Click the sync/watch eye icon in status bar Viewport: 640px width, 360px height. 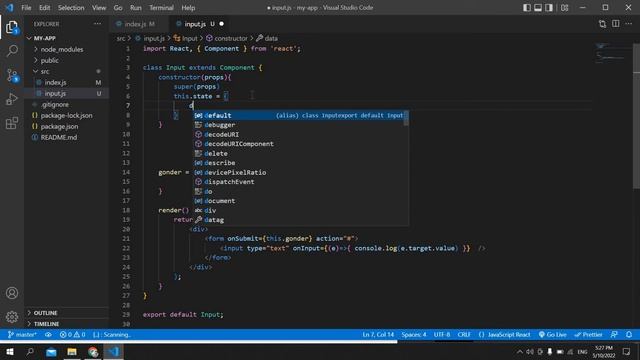(x=48, y=334)
